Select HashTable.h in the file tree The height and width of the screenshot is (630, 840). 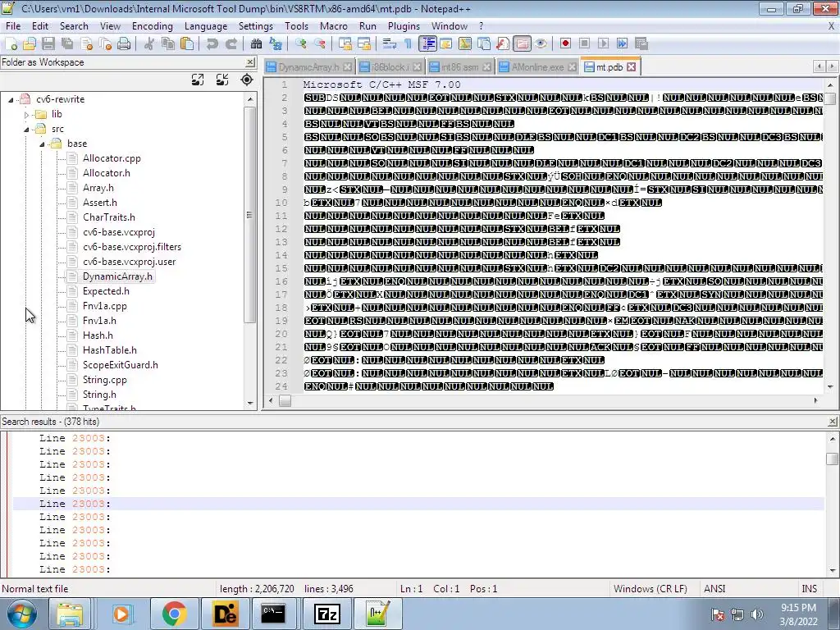109,349
